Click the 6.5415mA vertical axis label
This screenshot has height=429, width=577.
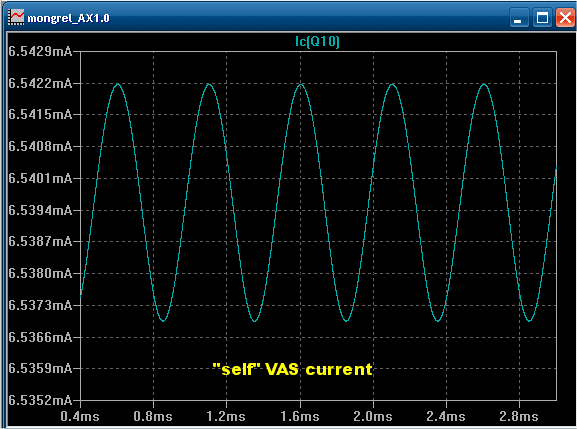click(x=40, y=114)
